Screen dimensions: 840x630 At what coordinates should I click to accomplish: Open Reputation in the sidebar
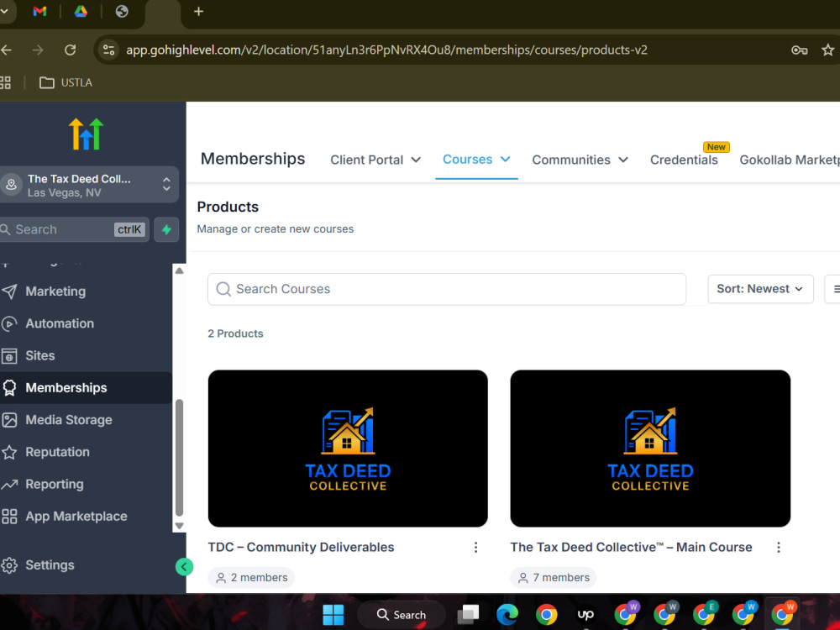86,452
